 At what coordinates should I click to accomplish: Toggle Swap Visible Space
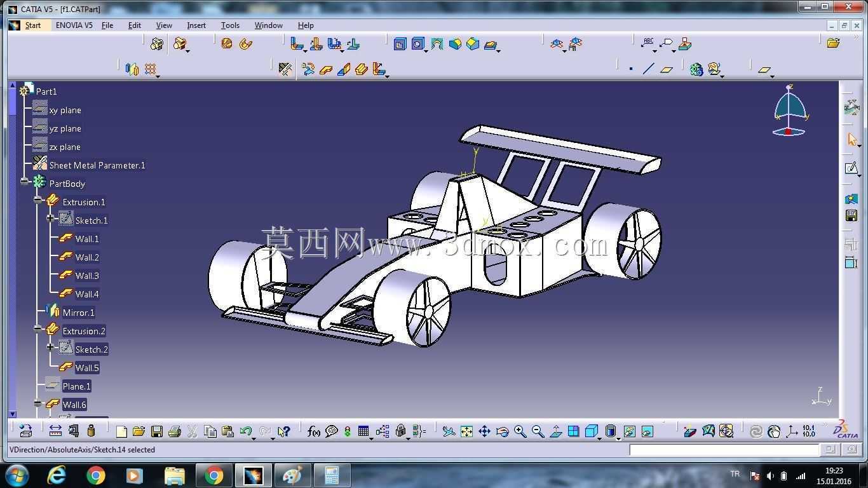(647, 431)
